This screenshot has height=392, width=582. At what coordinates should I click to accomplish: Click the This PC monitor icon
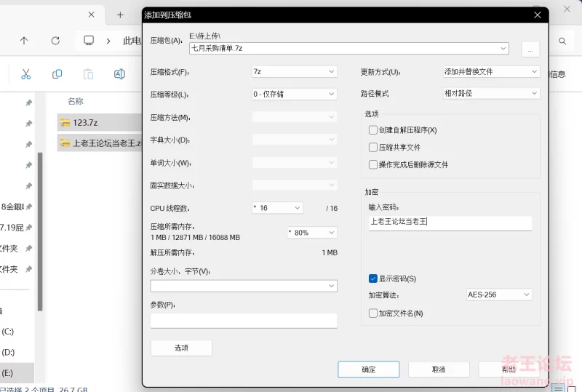coord(89,40)
